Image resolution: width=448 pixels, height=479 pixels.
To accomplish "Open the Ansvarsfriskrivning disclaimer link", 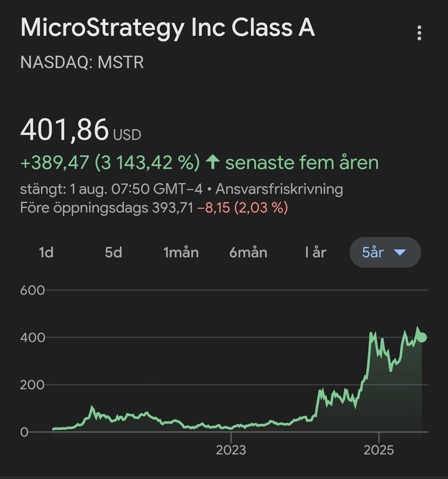I will [279, 189].
